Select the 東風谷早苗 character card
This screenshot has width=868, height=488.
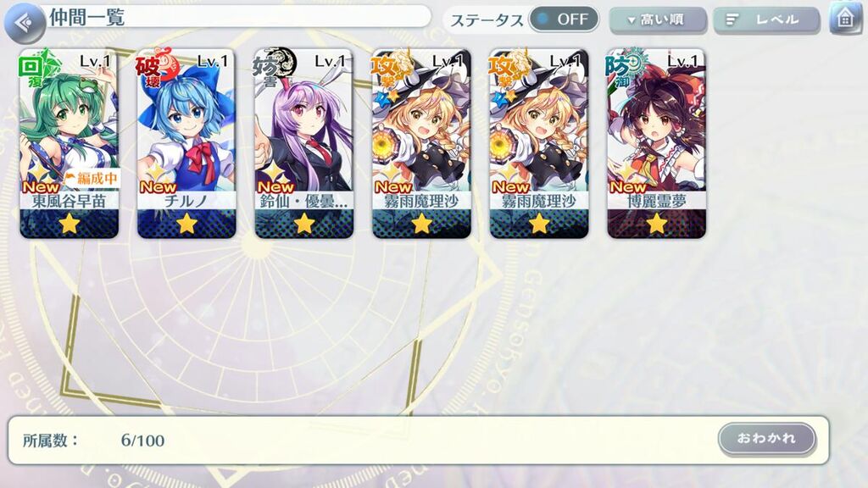70,144
